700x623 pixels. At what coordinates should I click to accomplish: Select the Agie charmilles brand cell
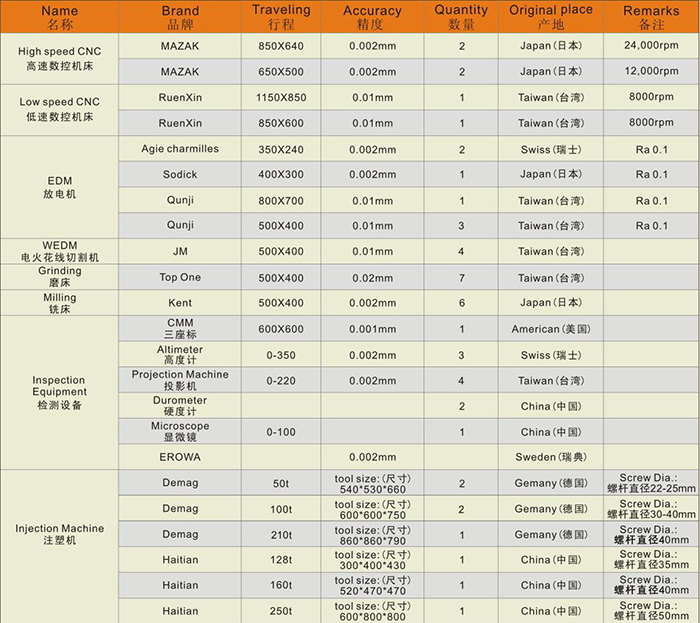[180, 149]
